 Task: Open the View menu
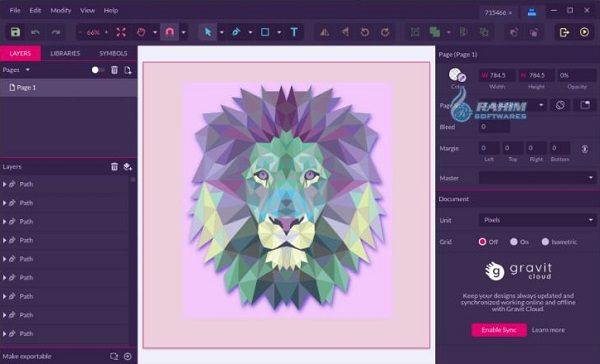pos(87,10)
